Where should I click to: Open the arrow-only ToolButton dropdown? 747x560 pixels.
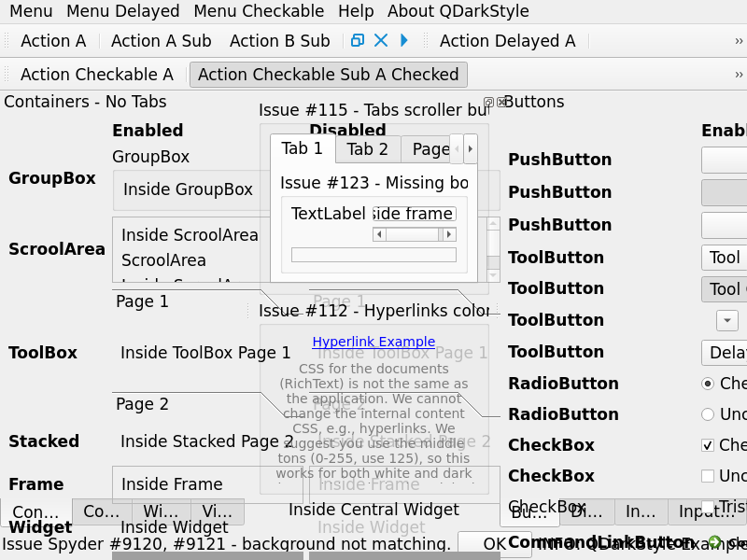pyautogui.click(x=727, y=320)
